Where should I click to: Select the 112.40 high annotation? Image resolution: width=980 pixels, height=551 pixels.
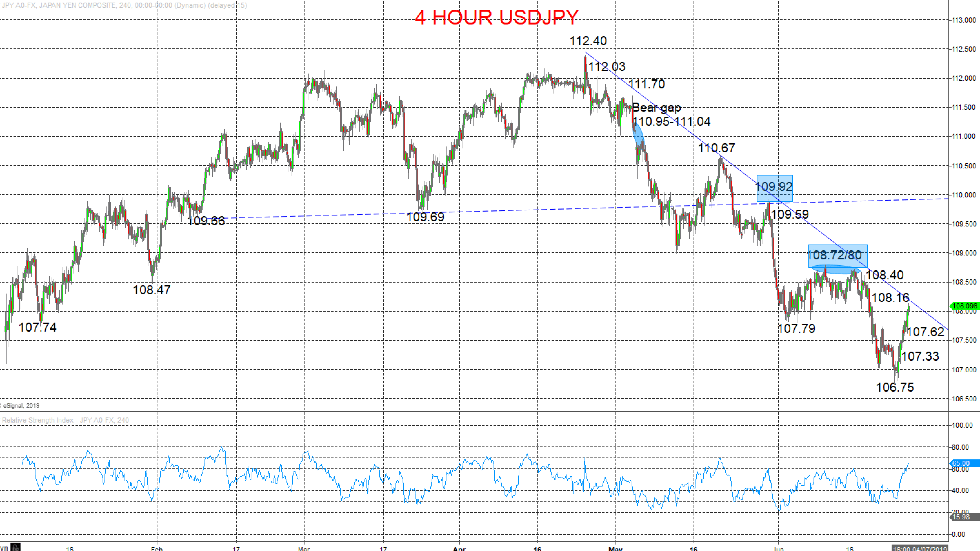(588, 41)
